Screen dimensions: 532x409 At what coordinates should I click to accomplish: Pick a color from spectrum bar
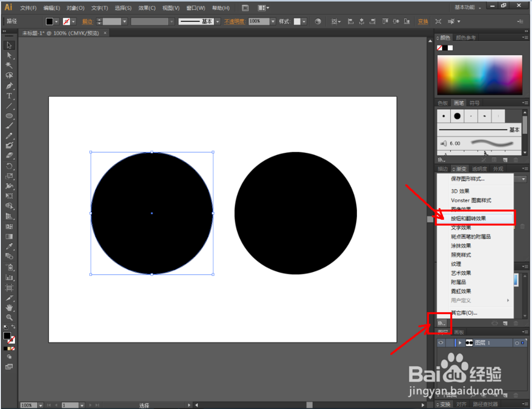(480, 75)
